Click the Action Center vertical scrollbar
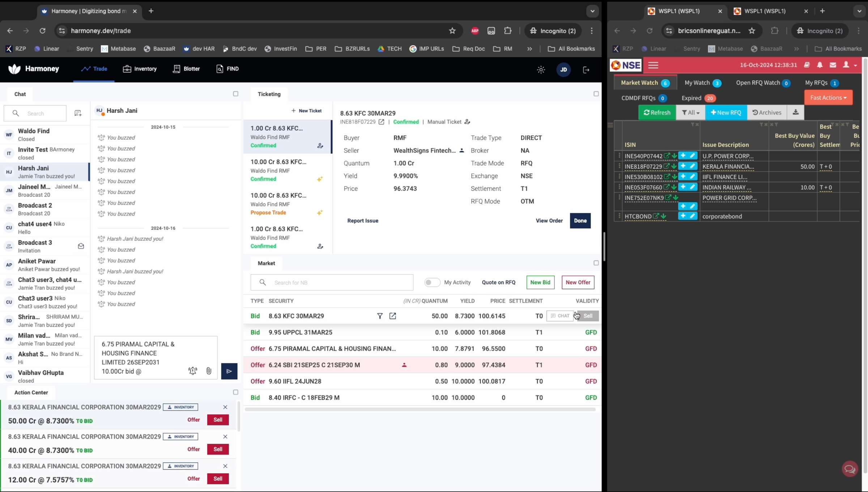Screen dimensions: 868x492 pyautogui.click(x=238, y=416)
